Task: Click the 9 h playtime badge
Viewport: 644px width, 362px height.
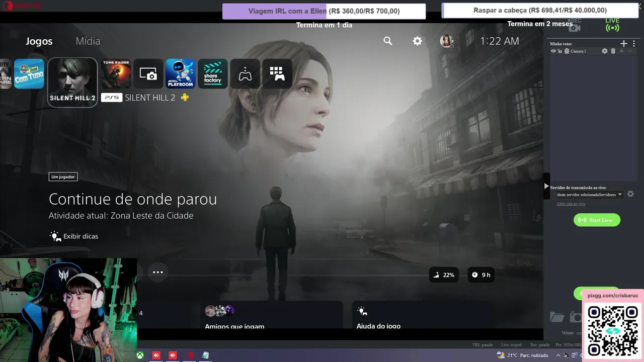Action: pyautogui.click(x=481, y=275)
